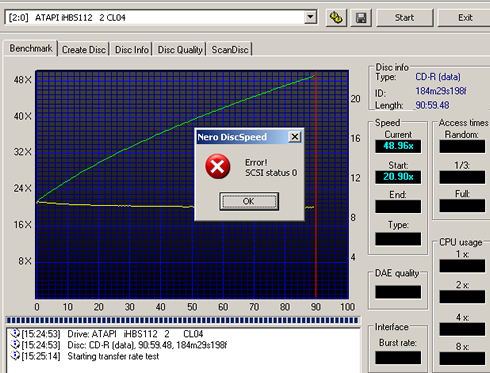
Task: Click the red position marker line on graph
Action: pos(316,185)
